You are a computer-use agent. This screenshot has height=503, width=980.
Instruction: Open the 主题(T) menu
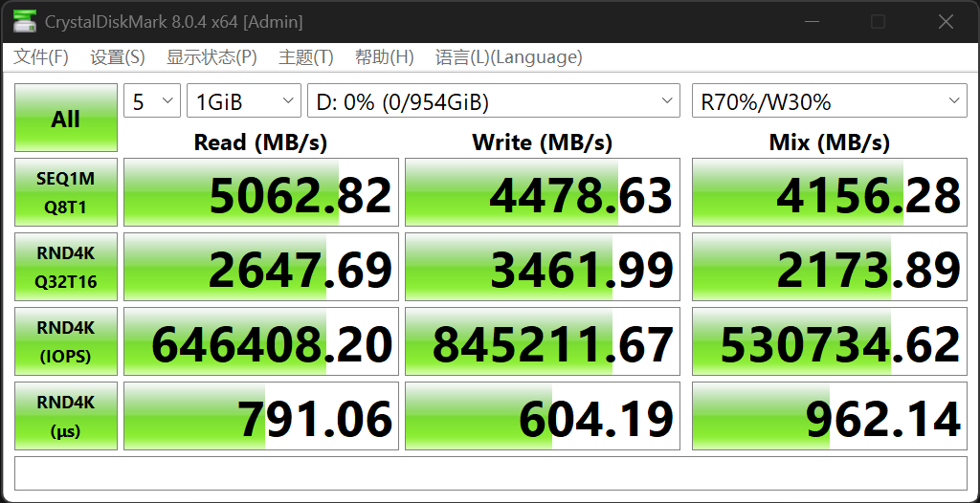click(x=305, y=57)
